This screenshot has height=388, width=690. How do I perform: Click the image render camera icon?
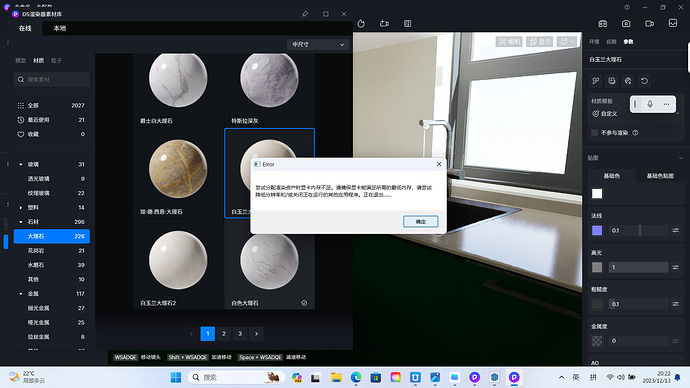point(626,23)
